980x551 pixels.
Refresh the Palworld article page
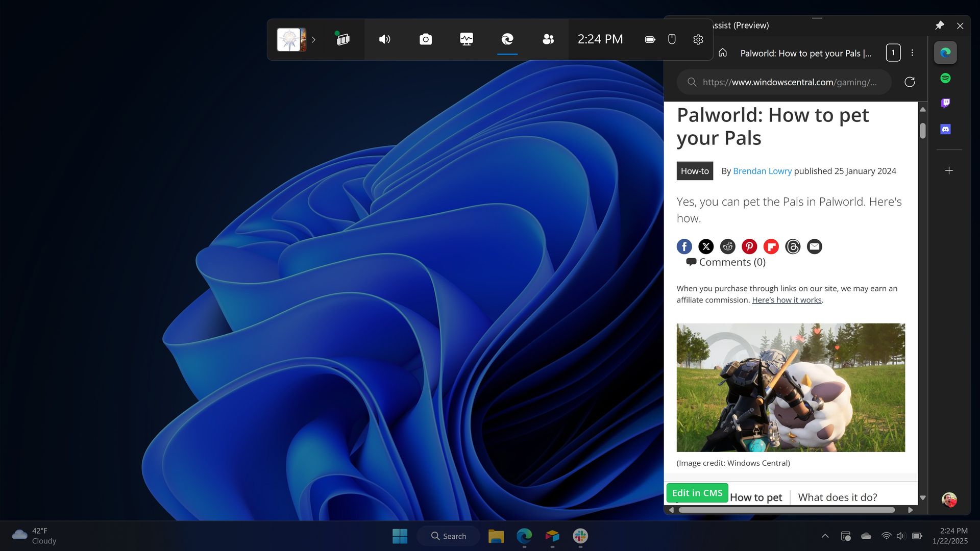pos(910,82)
